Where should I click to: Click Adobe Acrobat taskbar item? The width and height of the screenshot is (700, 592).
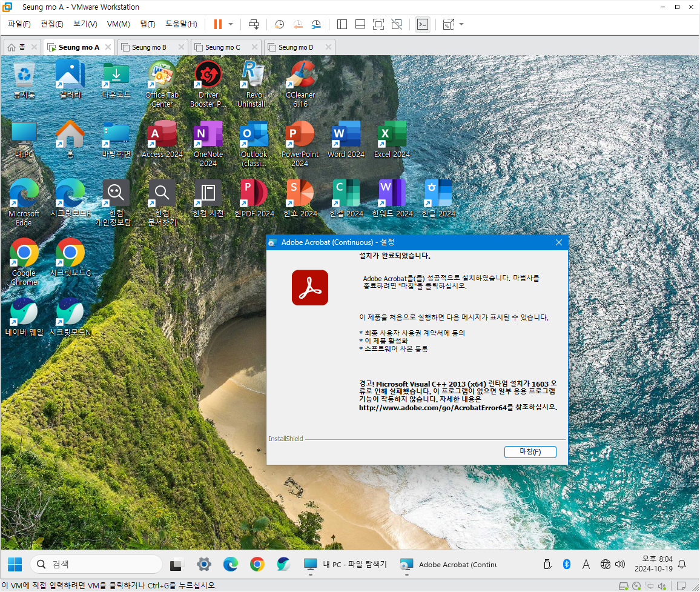[449, 565]
